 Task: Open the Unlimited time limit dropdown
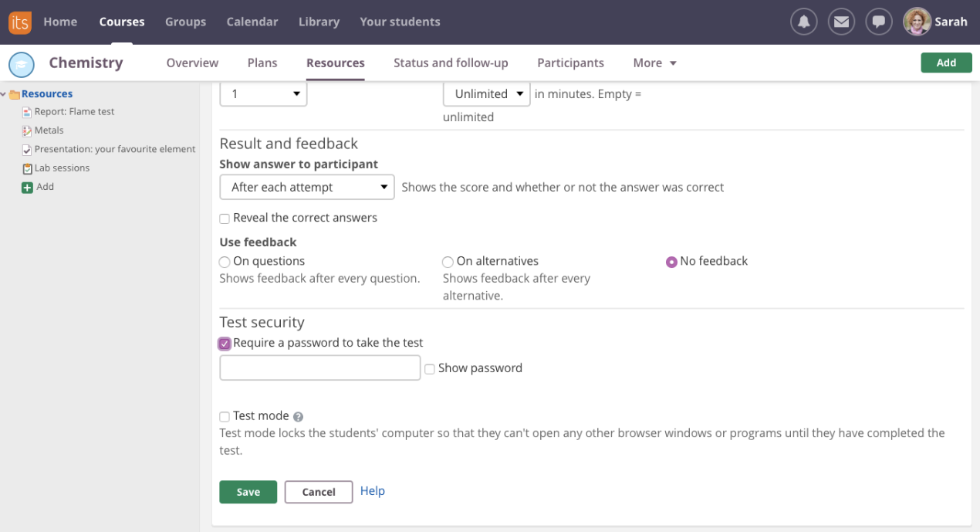486,94
